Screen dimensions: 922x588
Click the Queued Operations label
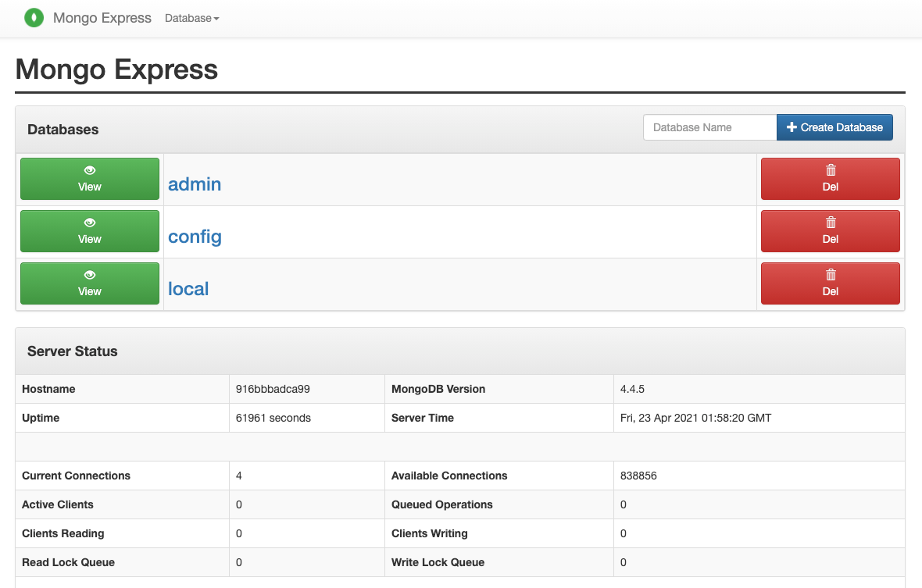[442, 504]
